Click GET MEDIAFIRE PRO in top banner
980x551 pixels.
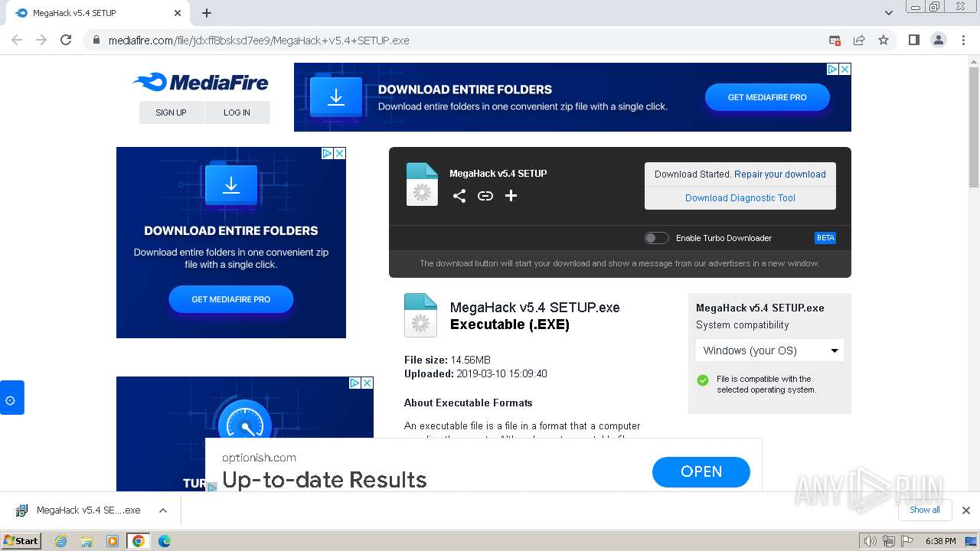point(767,97)
